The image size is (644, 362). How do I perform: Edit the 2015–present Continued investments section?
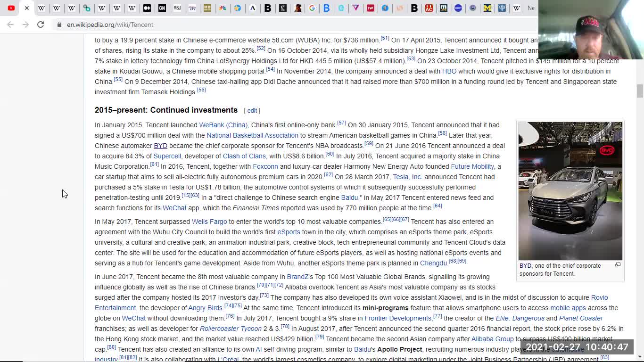[x=252, y=110]
